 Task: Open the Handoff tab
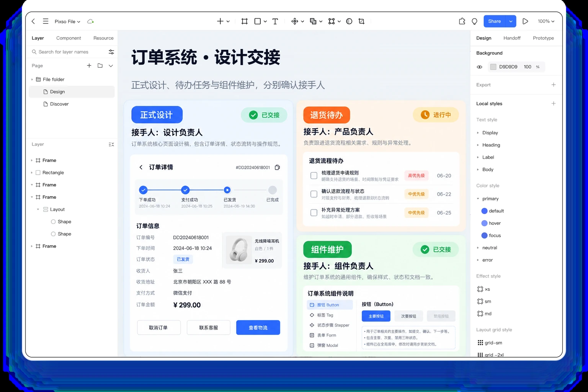[x=512, y=38]
